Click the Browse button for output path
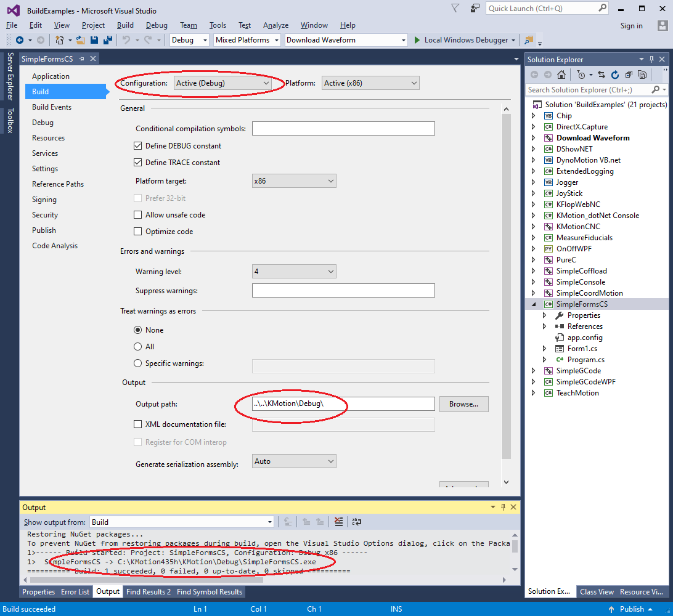Image resolution: width=673 pixels, height=616 pixels. tap(463, 404)
